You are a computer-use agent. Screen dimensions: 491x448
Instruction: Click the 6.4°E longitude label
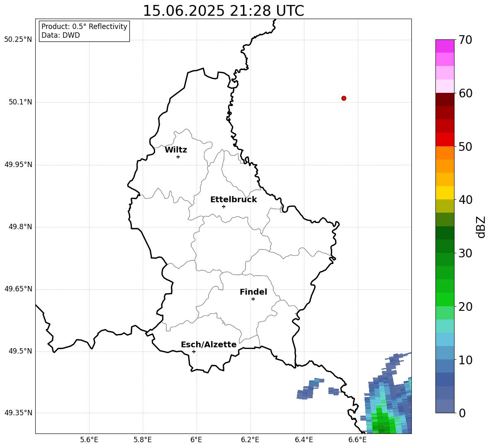[x=304, y=440]
